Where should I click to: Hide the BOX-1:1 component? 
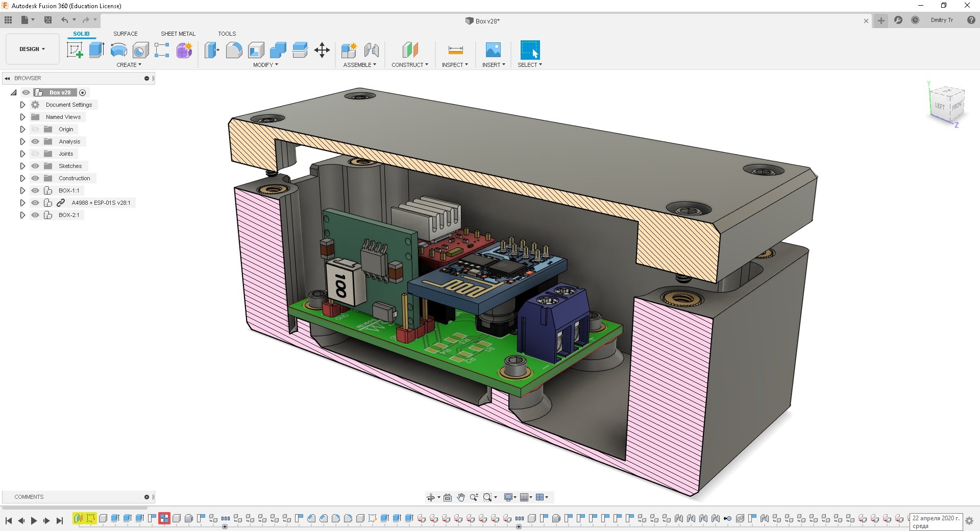[35, 190]
